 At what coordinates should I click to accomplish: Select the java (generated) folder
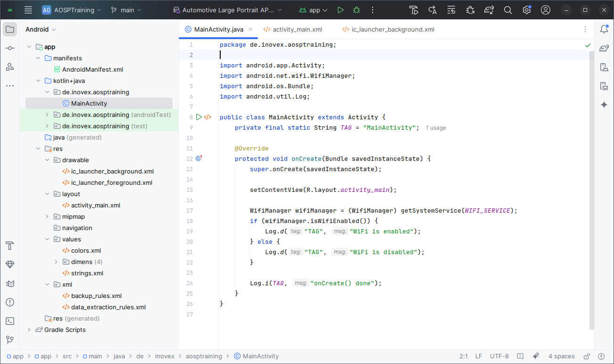coord(73,137)
